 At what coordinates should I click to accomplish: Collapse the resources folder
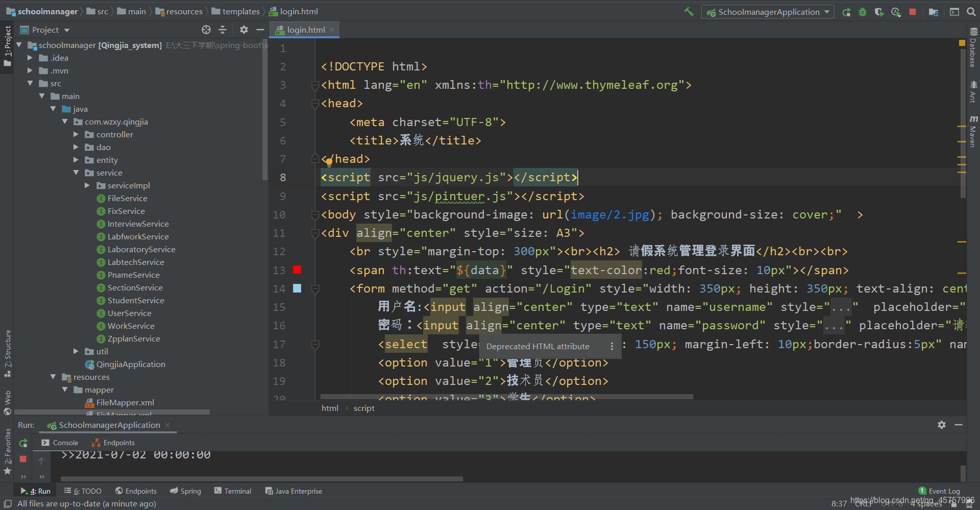[x=53, y=377]
